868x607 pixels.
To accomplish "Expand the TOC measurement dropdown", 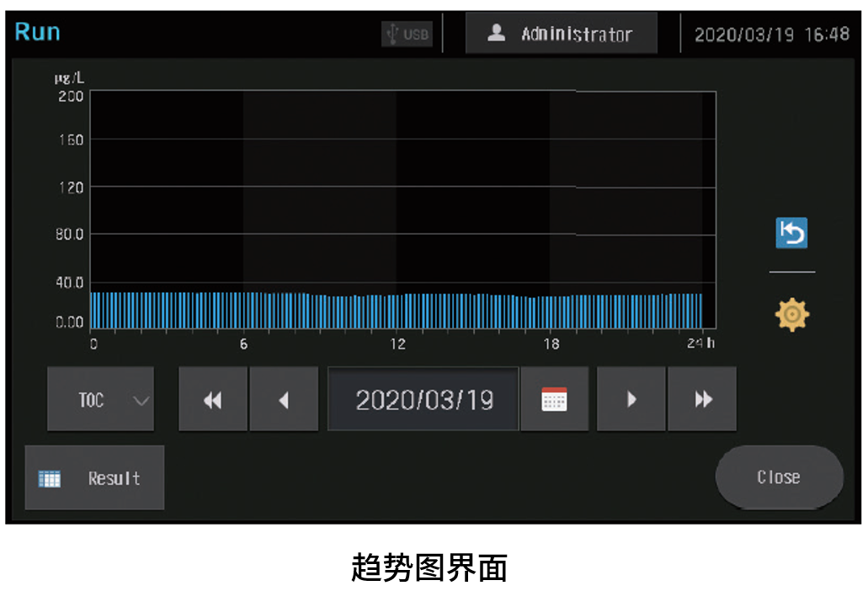I will [101, 400].
